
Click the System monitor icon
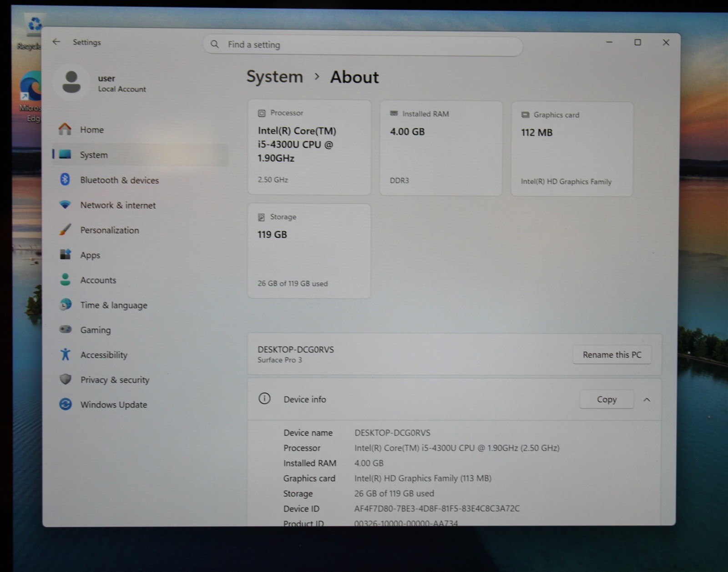65,155
